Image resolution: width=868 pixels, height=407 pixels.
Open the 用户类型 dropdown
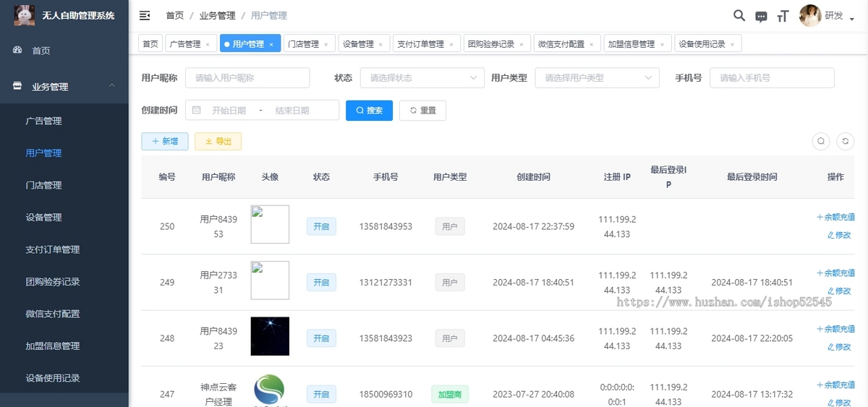pos(597,77)
